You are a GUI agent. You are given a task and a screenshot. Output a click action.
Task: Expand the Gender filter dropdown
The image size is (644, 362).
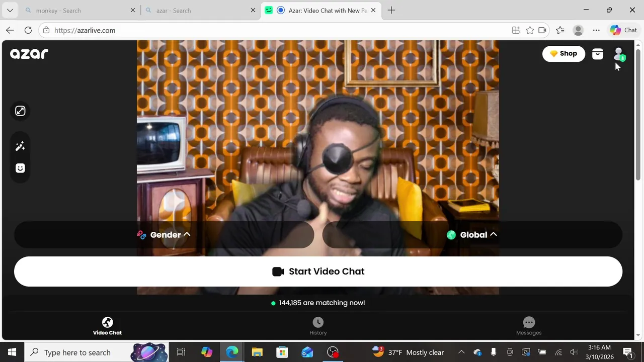click(164, 235)
